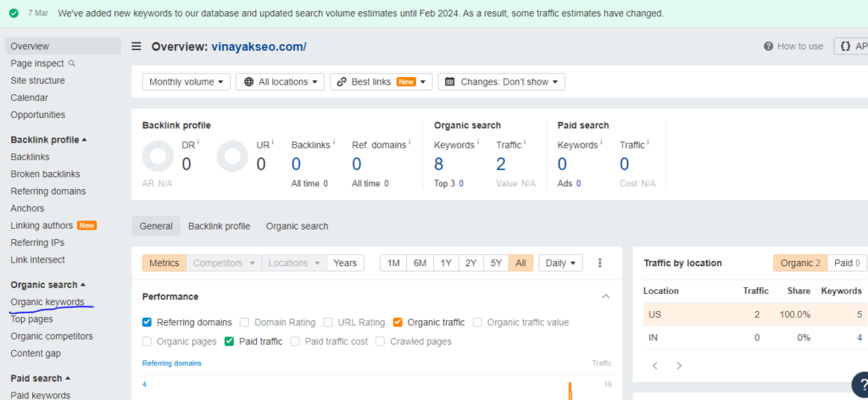Click the green checkmark notification icon
Viewport: 868px width, 400px height.
point(14,13)
